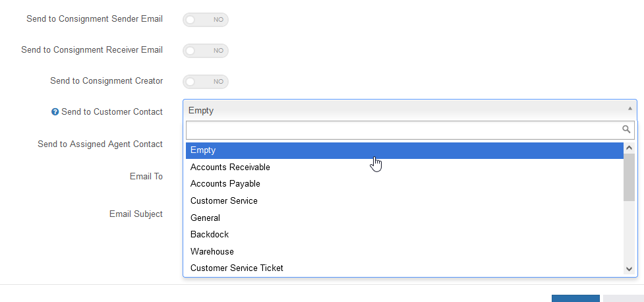The width and height of the screenshot is (644, 302).
Task: Select Backdock from the contact list
Action: click(405, 234)
